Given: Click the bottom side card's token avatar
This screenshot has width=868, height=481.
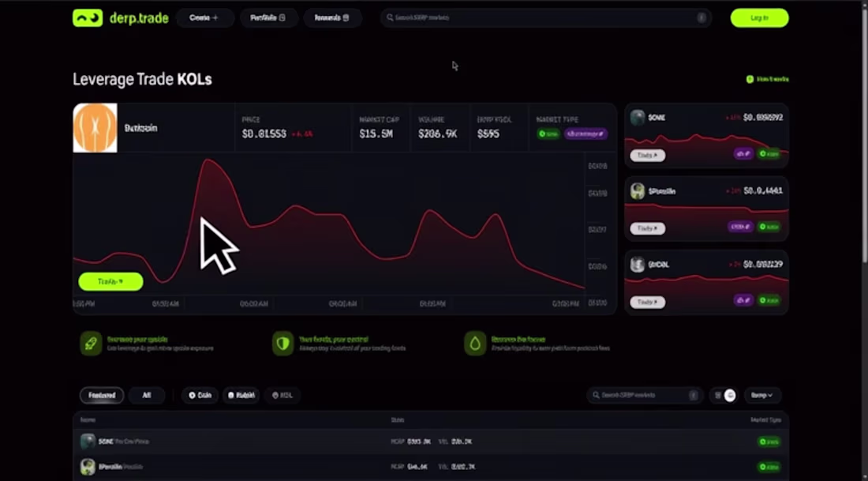Looking at the screenshot, I should [638, 265].
